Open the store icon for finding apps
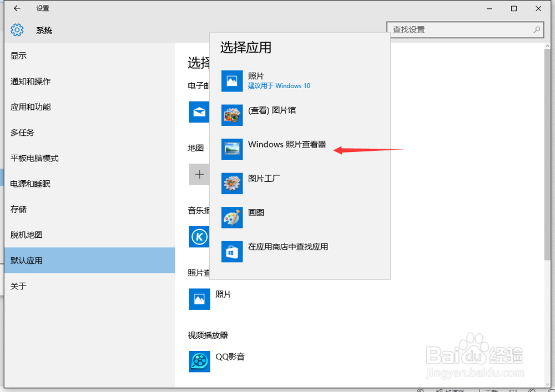This screenshot has height=392, width=555. click(232, 252)
